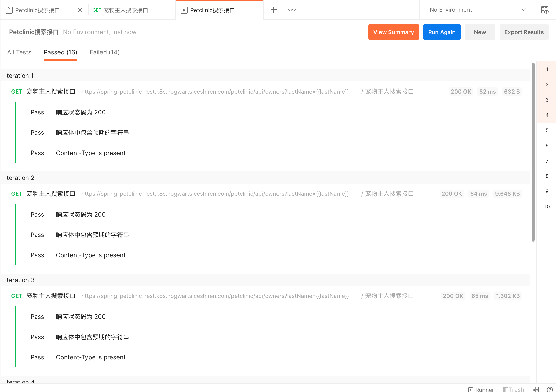
Task: Close the first Petclinic搜索接口 tab
Action: (80, 10)
